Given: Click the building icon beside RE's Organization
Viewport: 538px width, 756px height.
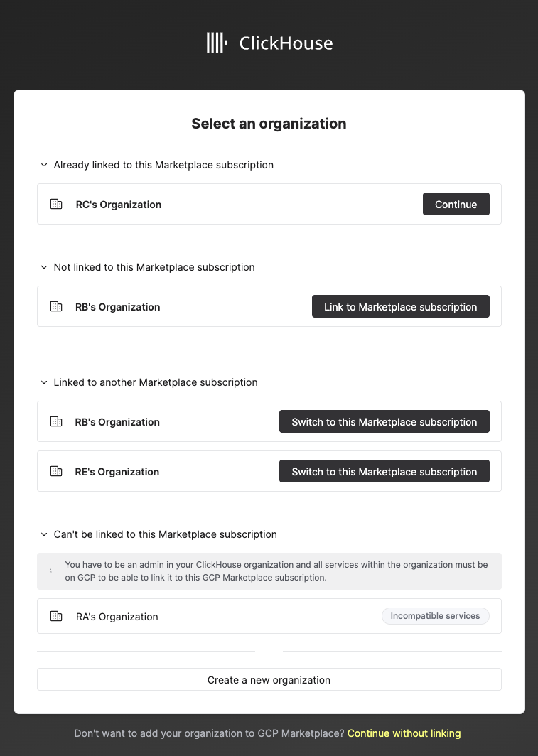Looking at the screenshot, I should coord(56,470).
